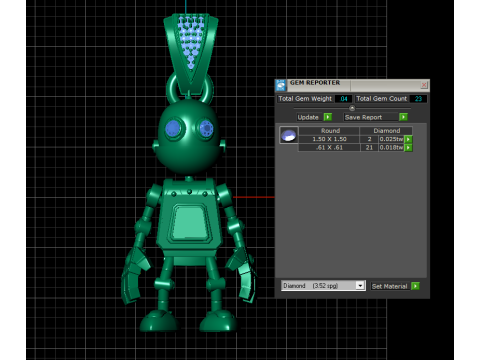This screenshot has width=480, height=360.
Task: Select the 1.50 X 1.50 size cell
Action: pos(329,139)
